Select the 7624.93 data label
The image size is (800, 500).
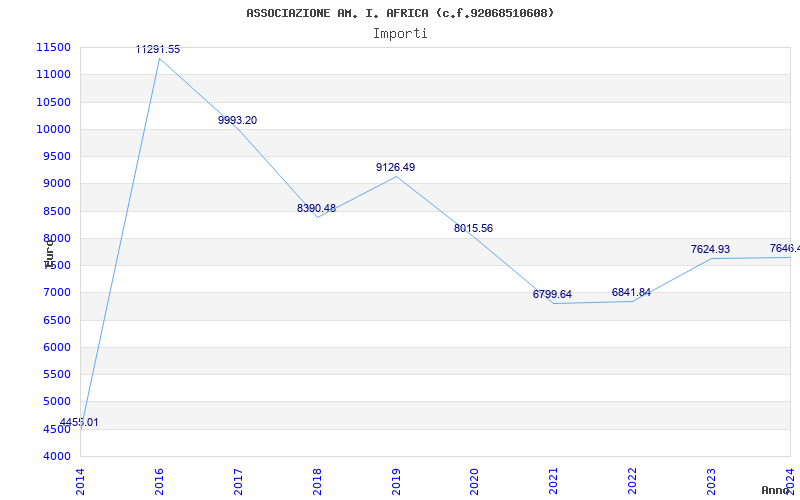tap(710, 249)
